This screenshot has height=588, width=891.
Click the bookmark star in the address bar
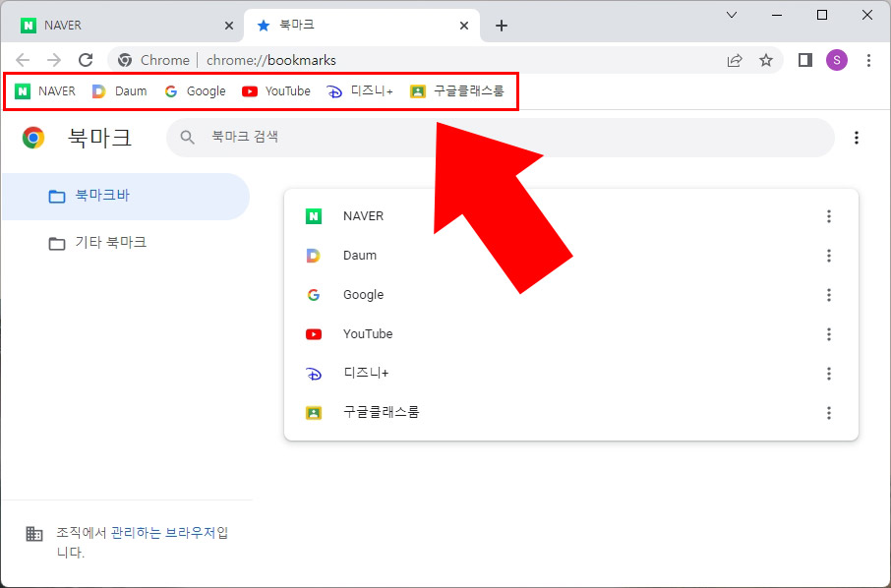pos(766,60)
